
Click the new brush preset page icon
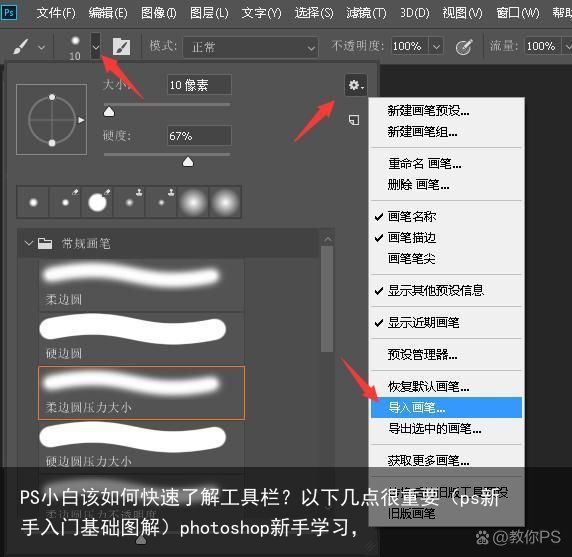(x=354, y=120)
